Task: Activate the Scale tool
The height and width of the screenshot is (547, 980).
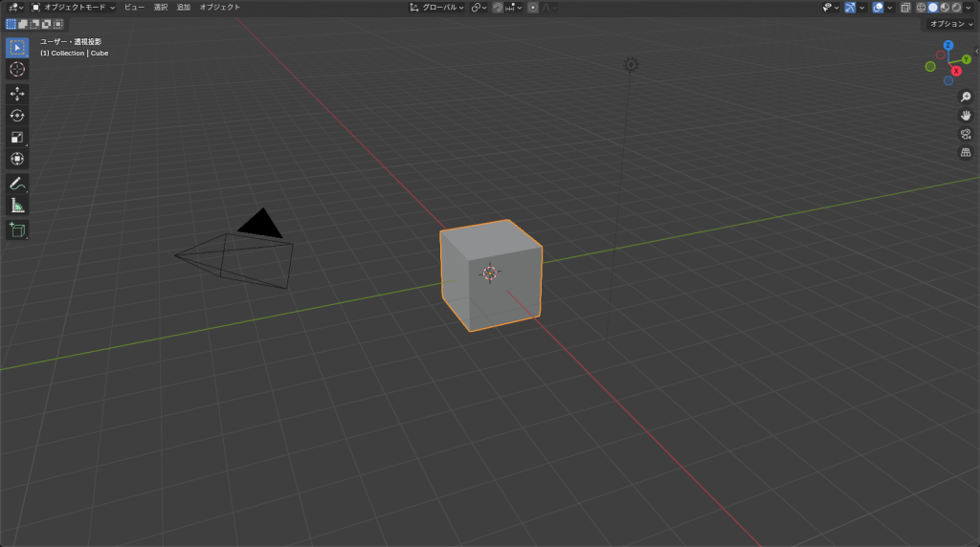Action: [x=17, y=138]
